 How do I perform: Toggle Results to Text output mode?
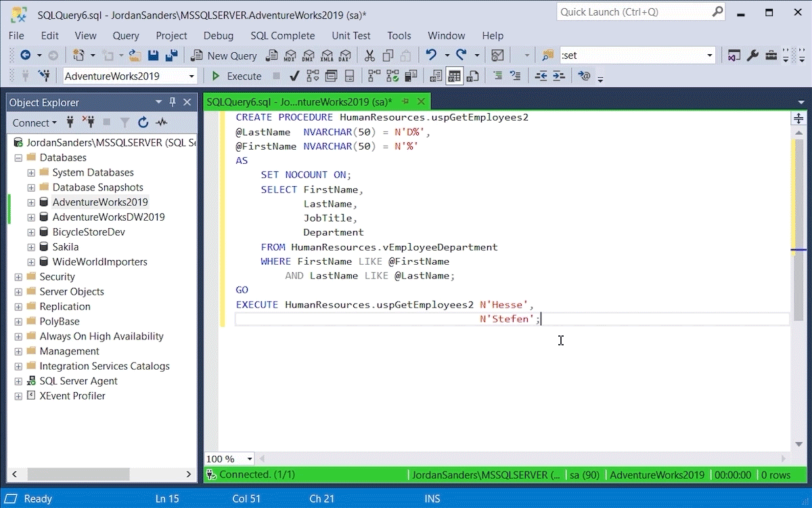(x=436, y=76)
